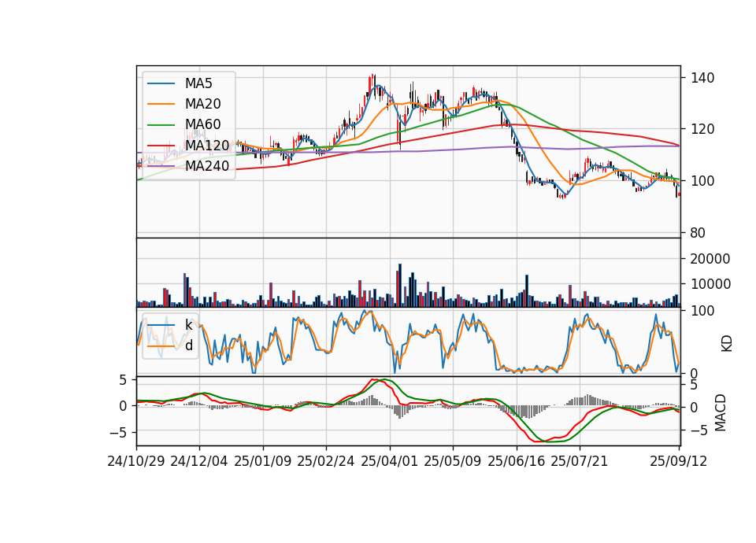The height and width of the screenshot is (543, 756).
Task: Click the 24/12/04 date axis label
Action: [199, 461]
